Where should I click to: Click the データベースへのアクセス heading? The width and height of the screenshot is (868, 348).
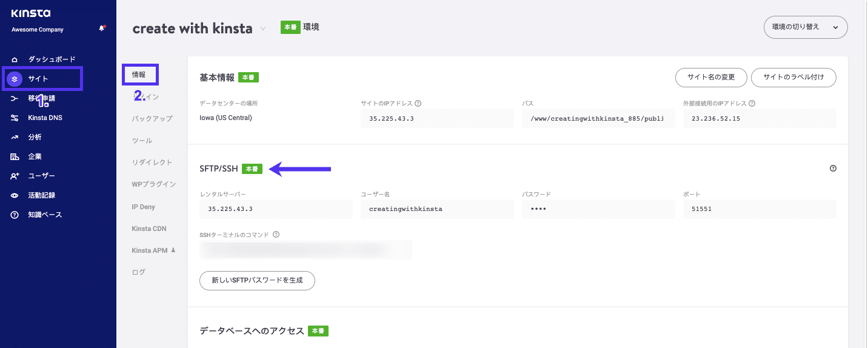tap(252, 331)
